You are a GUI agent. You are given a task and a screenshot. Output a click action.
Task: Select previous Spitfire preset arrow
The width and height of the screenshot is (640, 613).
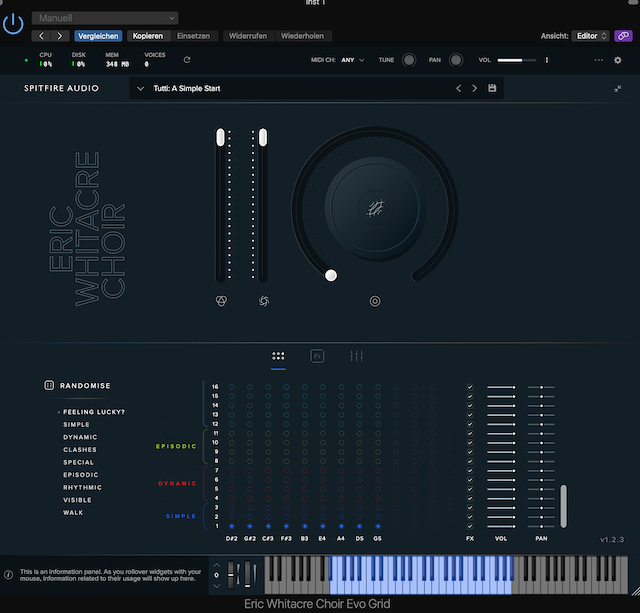(x=459, y=88)
